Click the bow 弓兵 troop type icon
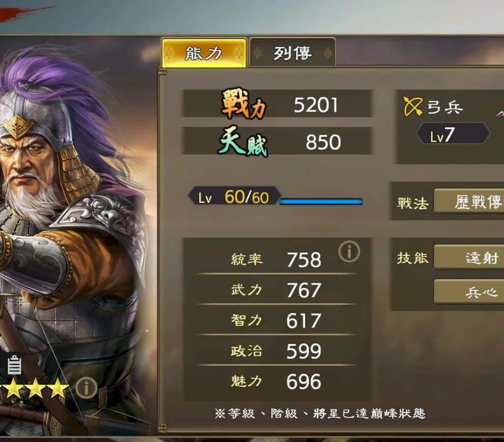 click(x=413, y=106)
